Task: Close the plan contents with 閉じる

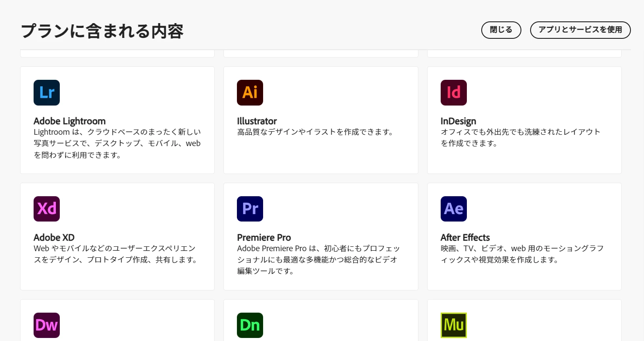Action: (x=501, y=30)
